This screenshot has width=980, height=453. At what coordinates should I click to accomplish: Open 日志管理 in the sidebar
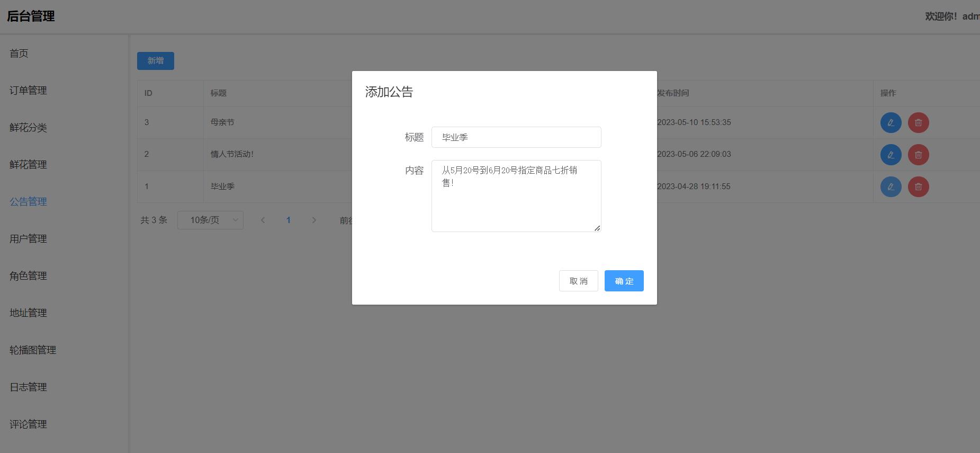(x=28, y=387)
